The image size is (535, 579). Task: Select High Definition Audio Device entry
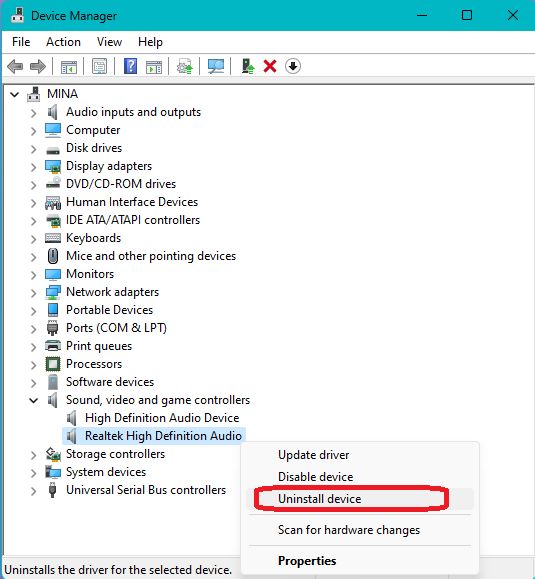point(162,418)
